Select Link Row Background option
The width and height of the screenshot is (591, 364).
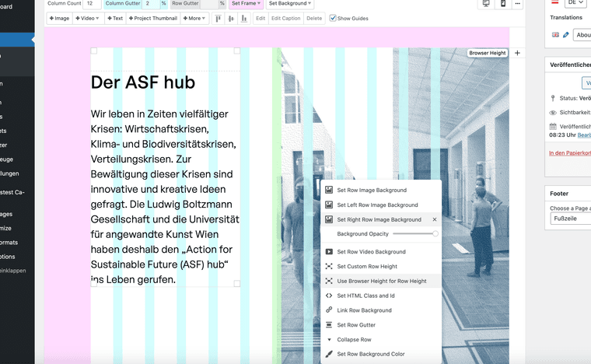coord(364,310)
